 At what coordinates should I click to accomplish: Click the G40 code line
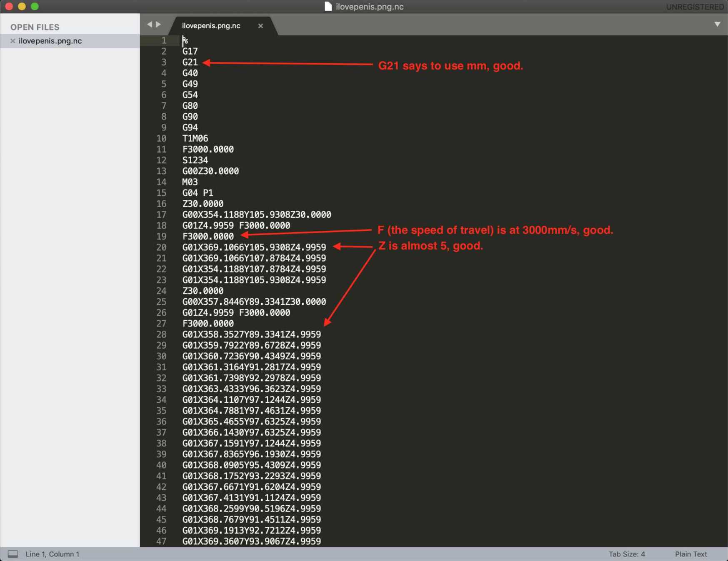[190, 73]
